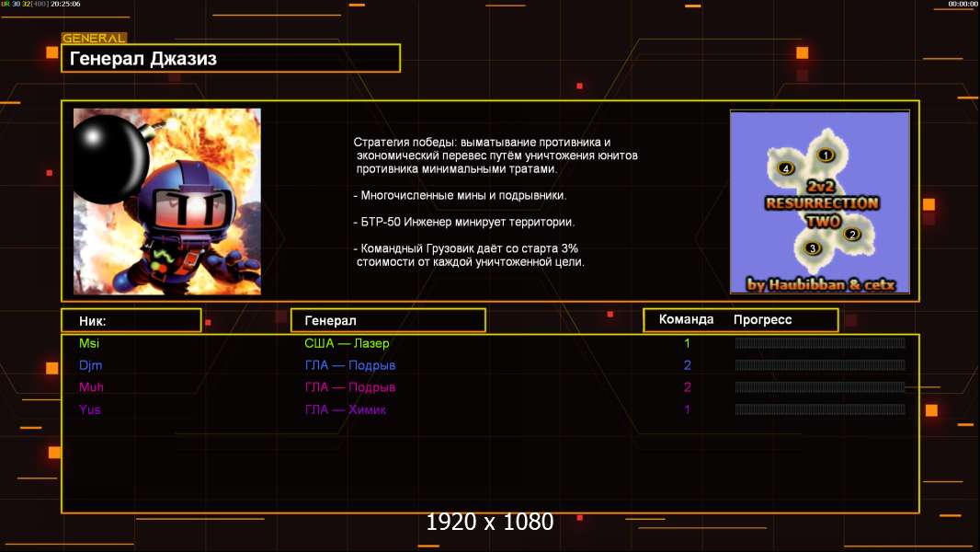Screen dimensions: 980x552
Task: Click ГЛА — Подрыв in Muh row
Action: 350,387
